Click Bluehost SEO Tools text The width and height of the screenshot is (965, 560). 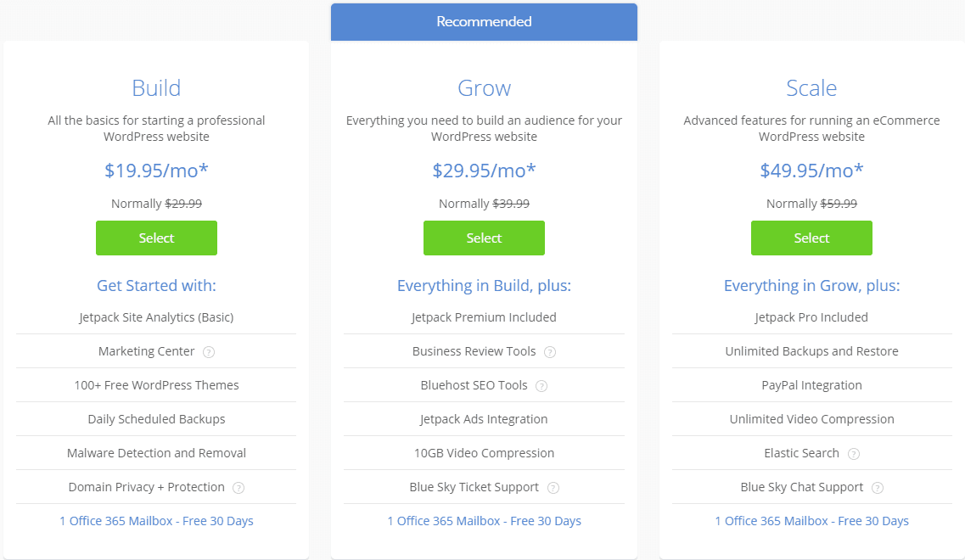click(x=474, y=385)
